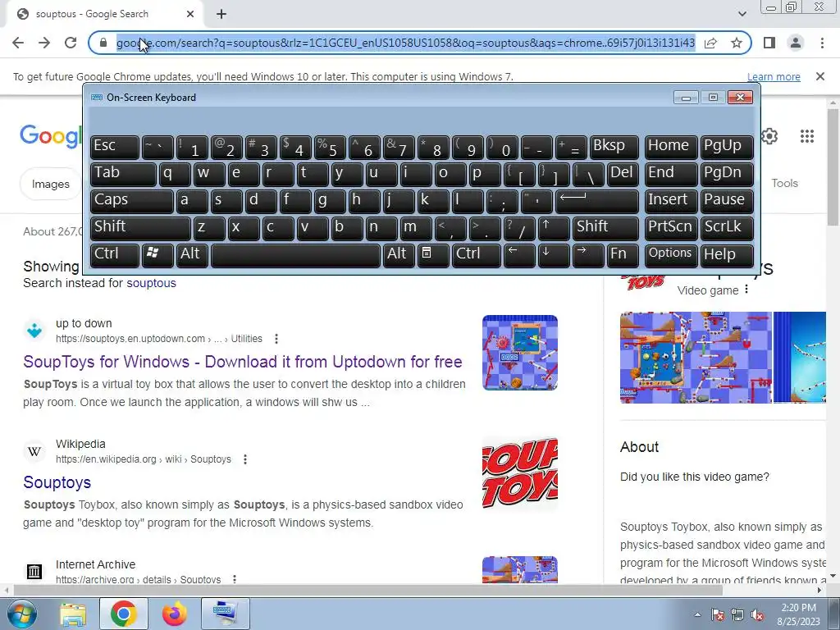Click the Bksp key on keyboard
This screenshot has width=840, height=630.
click(x=614, y=147)
